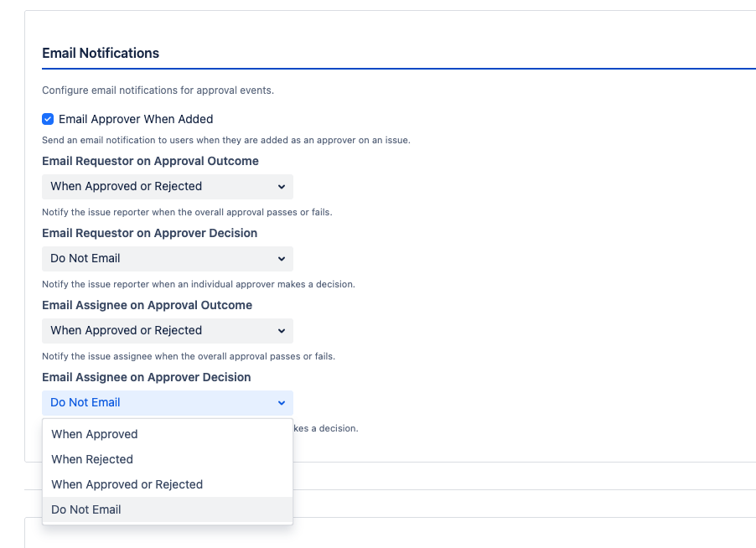Click the open Email Assignee on Approver Decision combo box
The image size is (756, 548).
point(167,402)
